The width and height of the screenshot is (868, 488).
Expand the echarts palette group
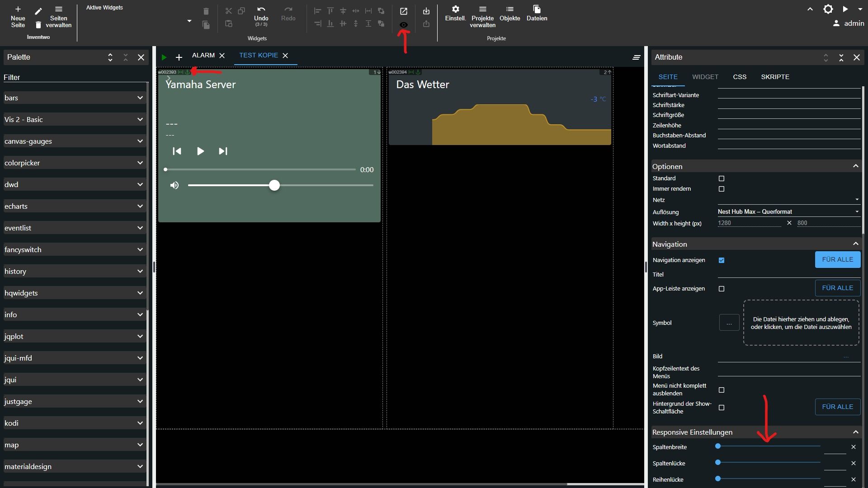click(75, 206)
